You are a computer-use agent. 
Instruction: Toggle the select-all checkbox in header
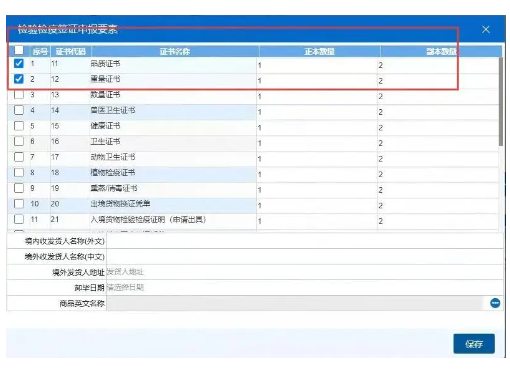tap(19, 50)
